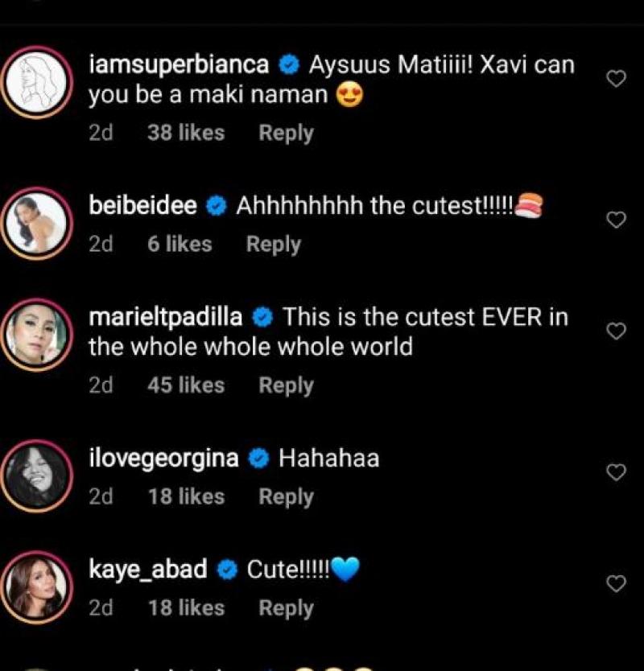This screenshot has width=644, height=671.
Task: Reply to marieltpadilla's comment
Action: [x=286, y=386]
